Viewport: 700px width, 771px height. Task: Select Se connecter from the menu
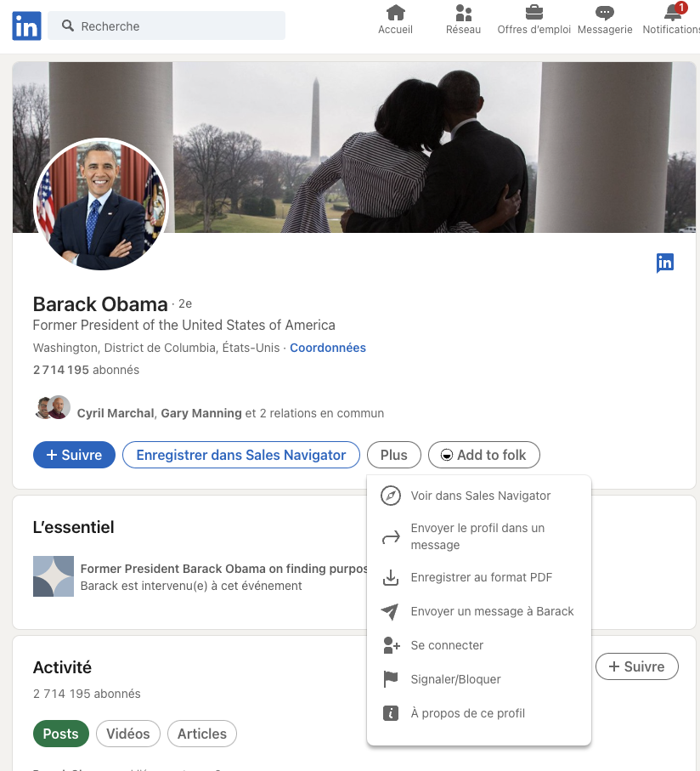479,645
